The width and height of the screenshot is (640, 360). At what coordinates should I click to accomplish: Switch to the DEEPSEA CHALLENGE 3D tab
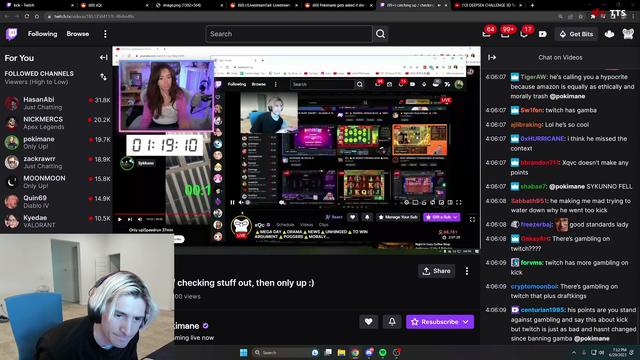(x=488, y=5)
